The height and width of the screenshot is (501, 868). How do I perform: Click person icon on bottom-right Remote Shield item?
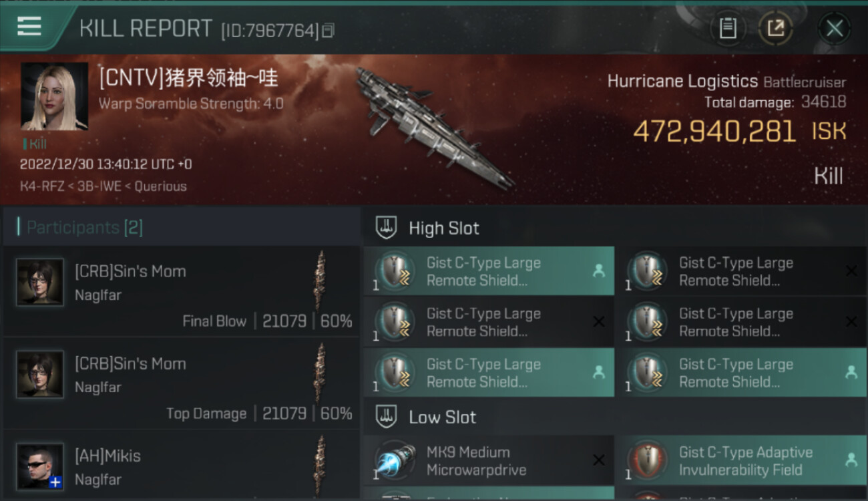[851, 373]
